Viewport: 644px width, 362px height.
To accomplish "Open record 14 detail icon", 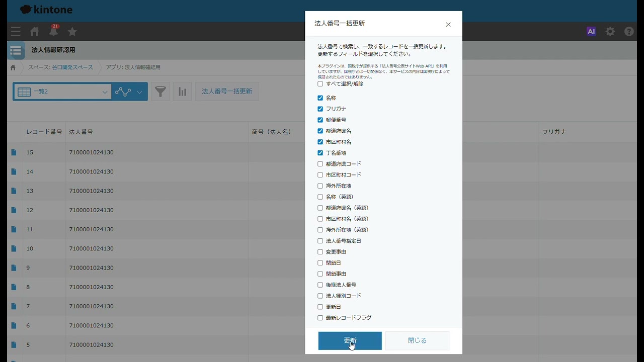I will [x=14, y=171].
